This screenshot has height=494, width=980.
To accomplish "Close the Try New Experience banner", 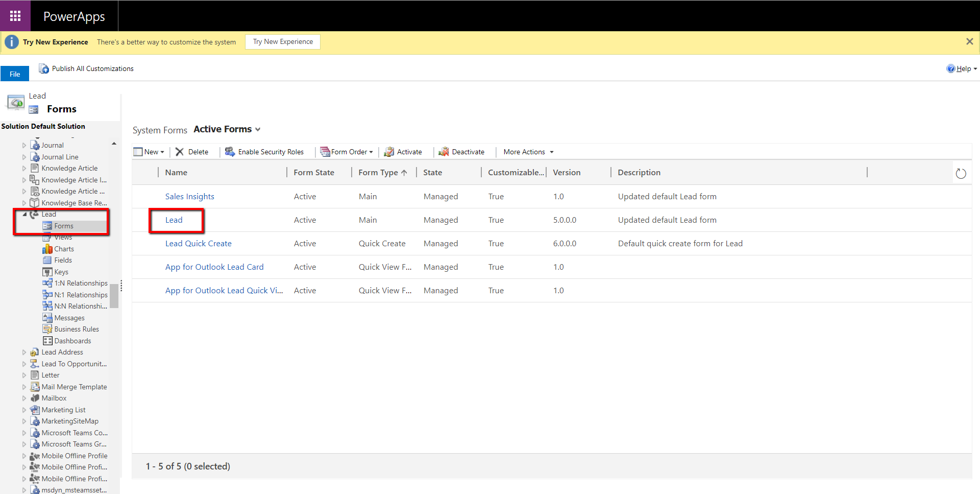I will click(970, 41).
